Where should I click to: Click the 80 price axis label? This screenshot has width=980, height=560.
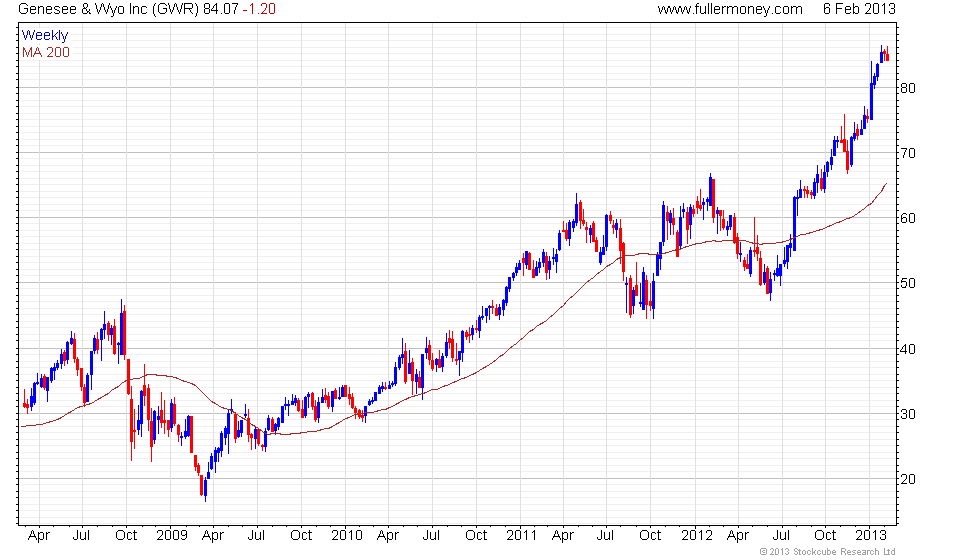point(908,88)
